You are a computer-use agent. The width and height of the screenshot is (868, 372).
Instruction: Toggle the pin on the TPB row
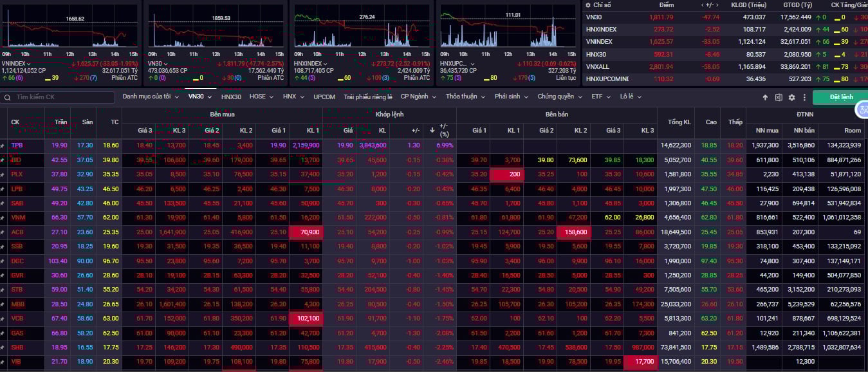pyautogui.click(x=3, y=145)
